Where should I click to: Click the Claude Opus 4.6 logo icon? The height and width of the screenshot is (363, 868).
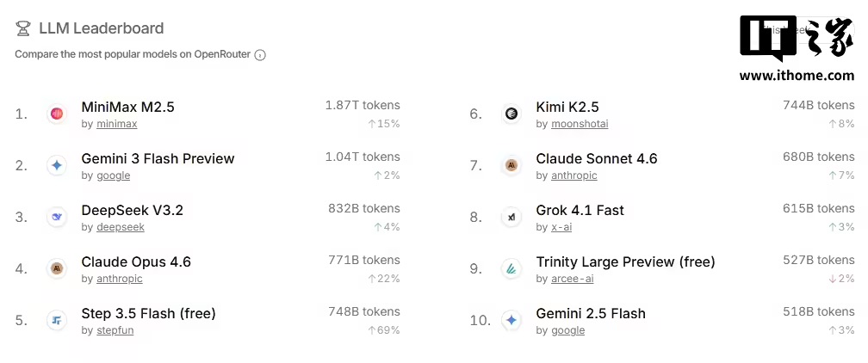(x=57, y=268)
